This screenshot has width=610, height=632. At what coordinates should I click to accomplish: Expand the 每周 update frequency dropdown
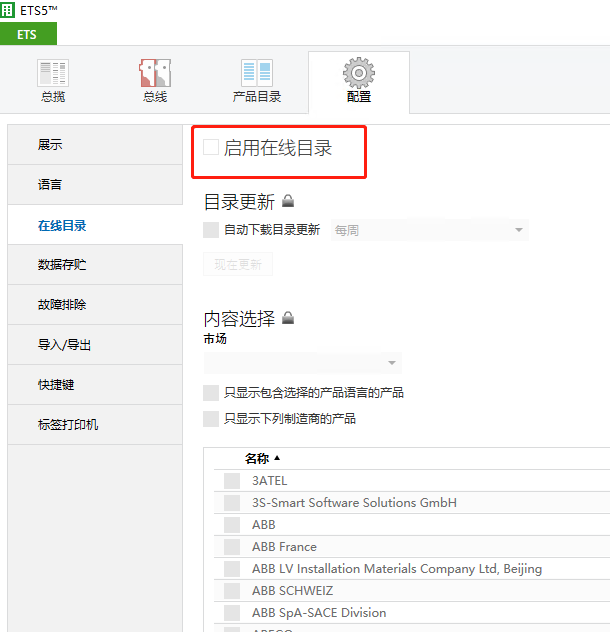pos(518,230)
